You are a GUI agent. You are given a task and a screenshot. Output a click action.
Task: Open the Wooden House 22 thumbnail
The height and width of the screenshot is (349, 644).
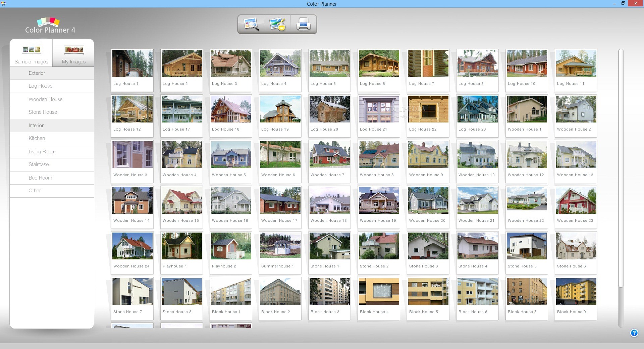(527, 207)
